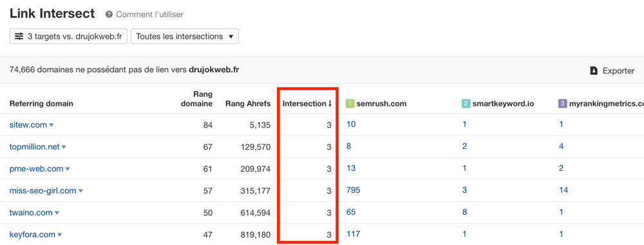
Task: Expand the dropdown arrow next to sitew.com
Action: (52, 125)
